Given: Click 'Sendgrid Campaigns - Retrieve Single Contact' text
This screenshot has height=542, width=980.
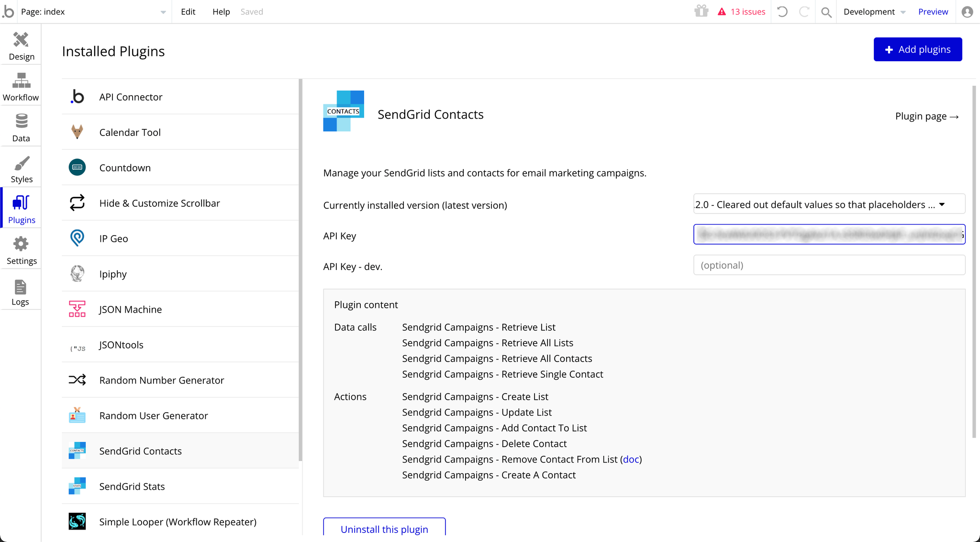Looking at the screenshot, I should click(x=502, y=374).
